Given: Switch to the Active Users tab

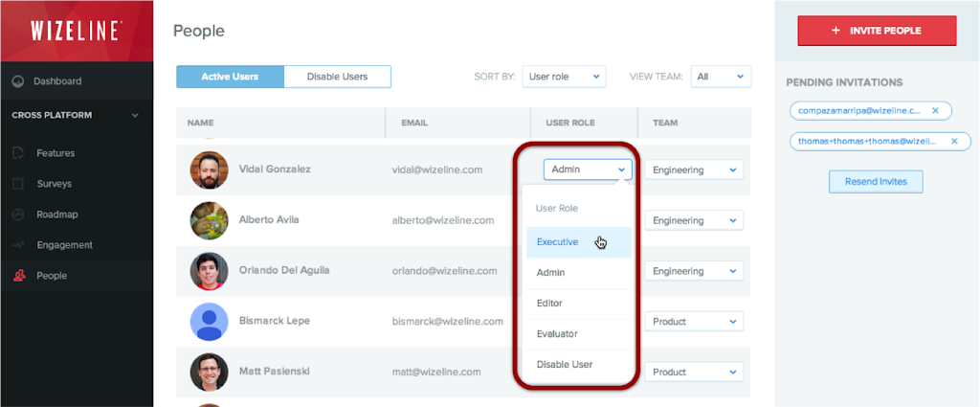Looking at the screenshot, I should coord(230,77).
